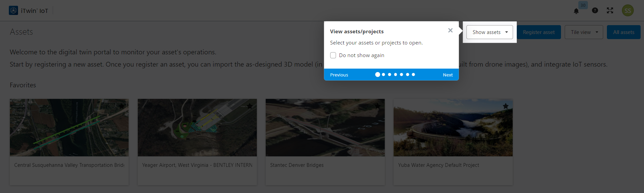This screenshot has width=644, height=193.
Task: Click the Register asset button
Action: (x=539, y=32)
